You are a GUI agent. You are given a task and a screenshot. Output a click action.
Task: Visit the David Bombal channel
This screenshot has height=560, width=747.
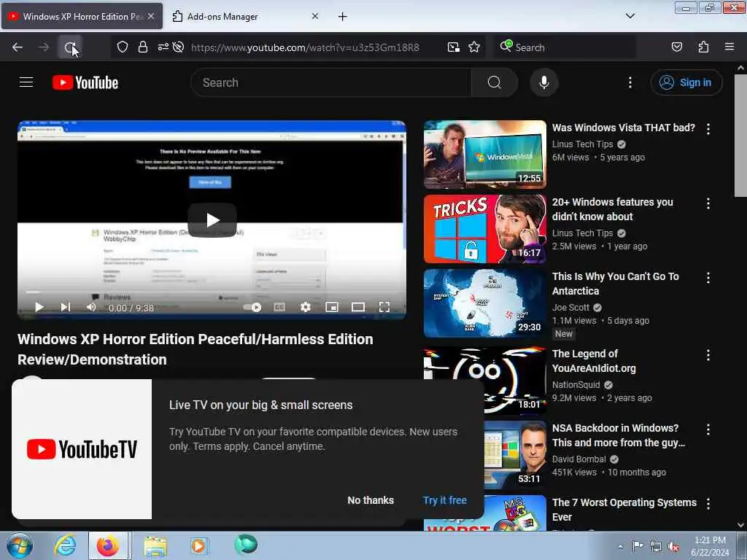[578, 459]
